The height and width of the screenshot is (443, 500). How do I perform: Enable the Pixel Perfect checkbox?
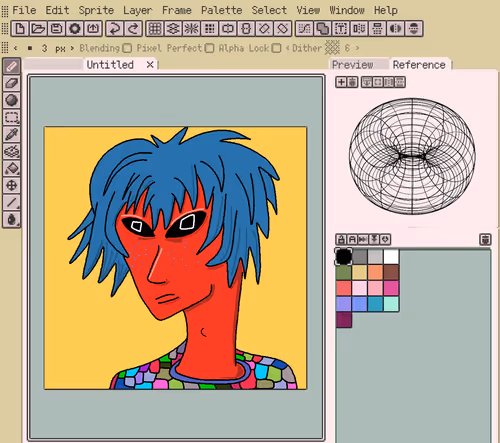[209, 48]
